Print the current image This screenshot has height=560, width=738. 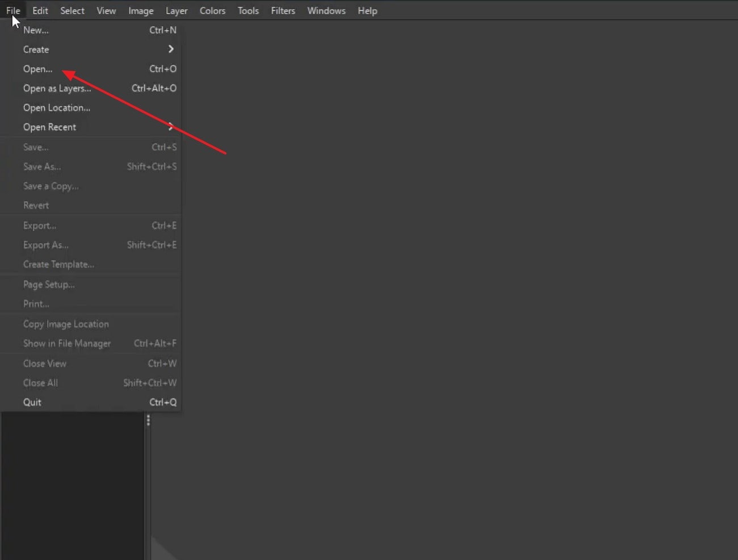click(36, 303)
